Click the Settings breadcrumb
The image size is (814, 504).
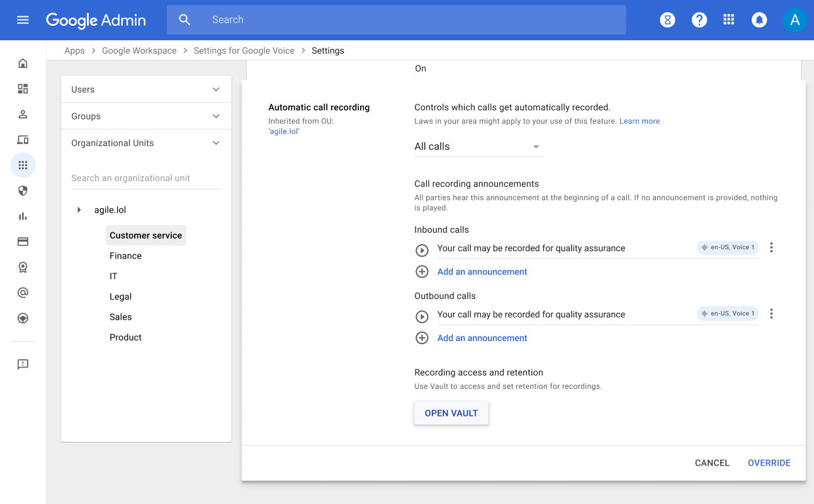[x=328, y=50]
